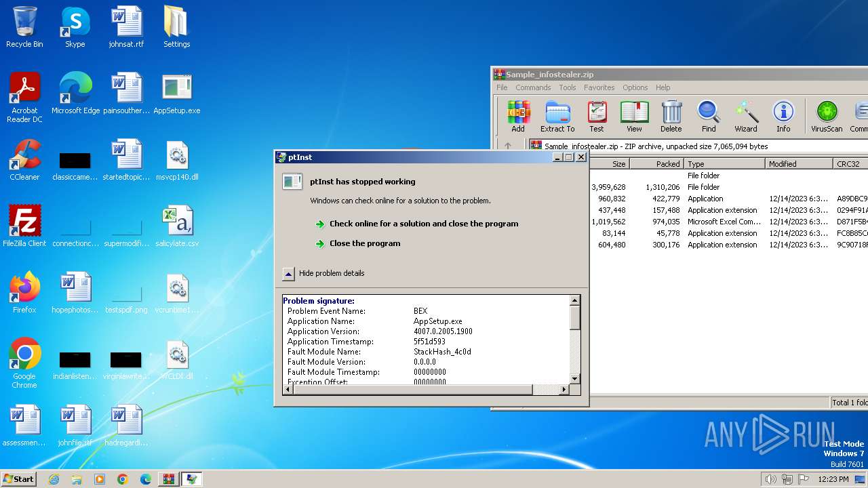Select the Recycle Bin desktop icon
Screen dimensions: 868x488
24,27
